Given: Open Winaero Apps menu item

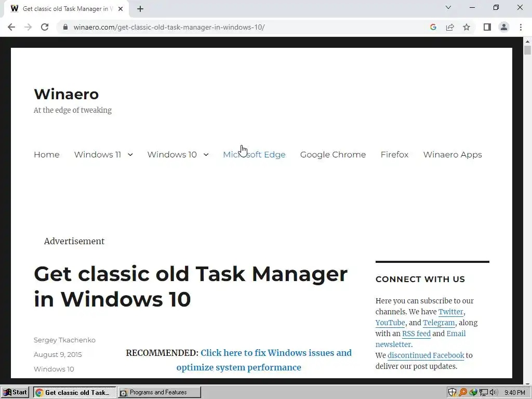Looking at the screenshot, I should point(453,154).
